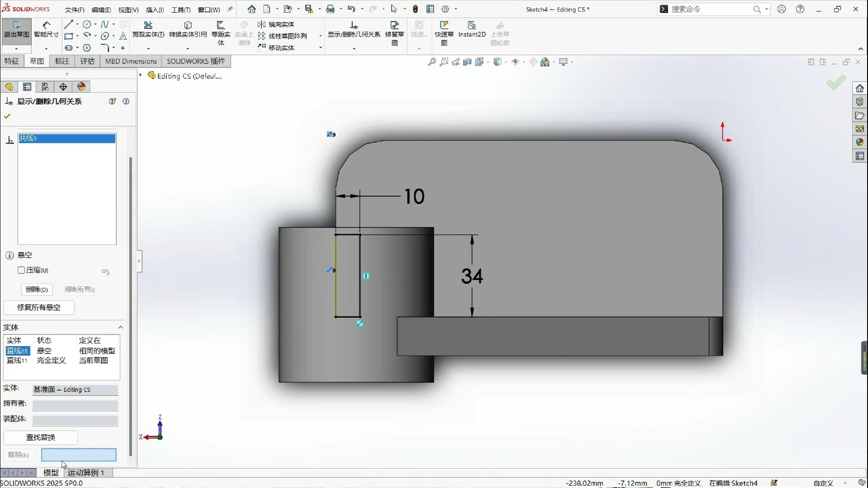Enable the 压缩(U) checkbox
Screen dimensions: 868x488
coord(21,270)
